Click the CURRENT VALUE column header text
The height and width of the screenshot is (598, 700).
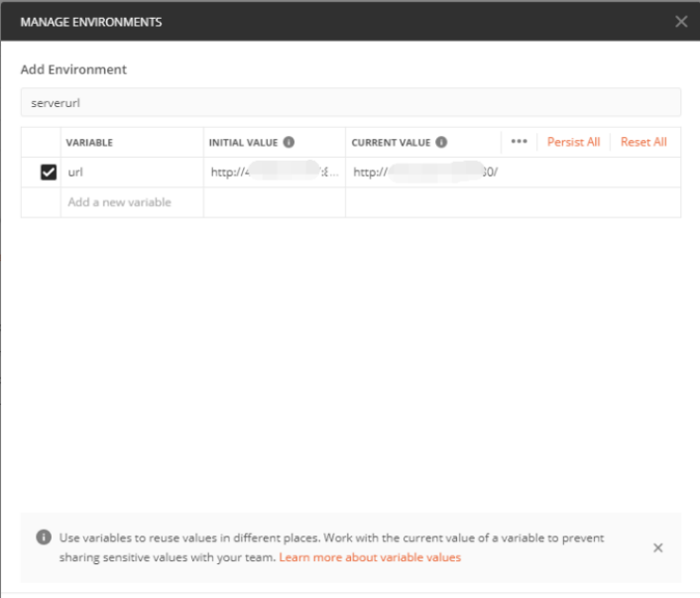coord(391,143)
